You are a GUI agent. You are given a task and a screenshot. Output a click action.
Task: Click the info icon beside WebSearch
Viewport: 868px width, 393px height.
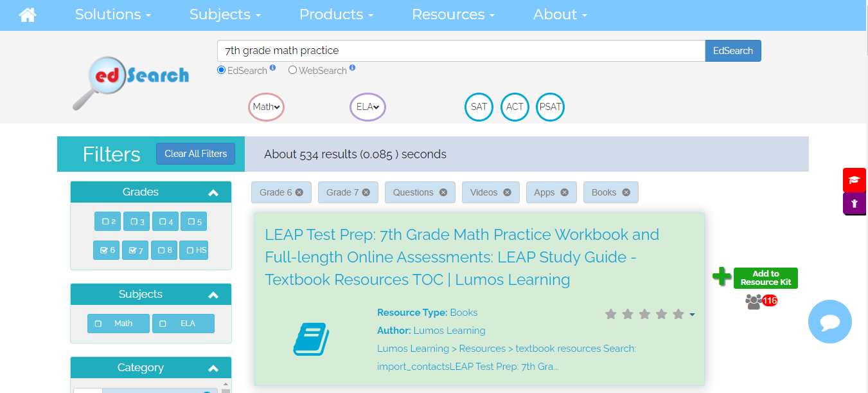(x=352, y=68)
